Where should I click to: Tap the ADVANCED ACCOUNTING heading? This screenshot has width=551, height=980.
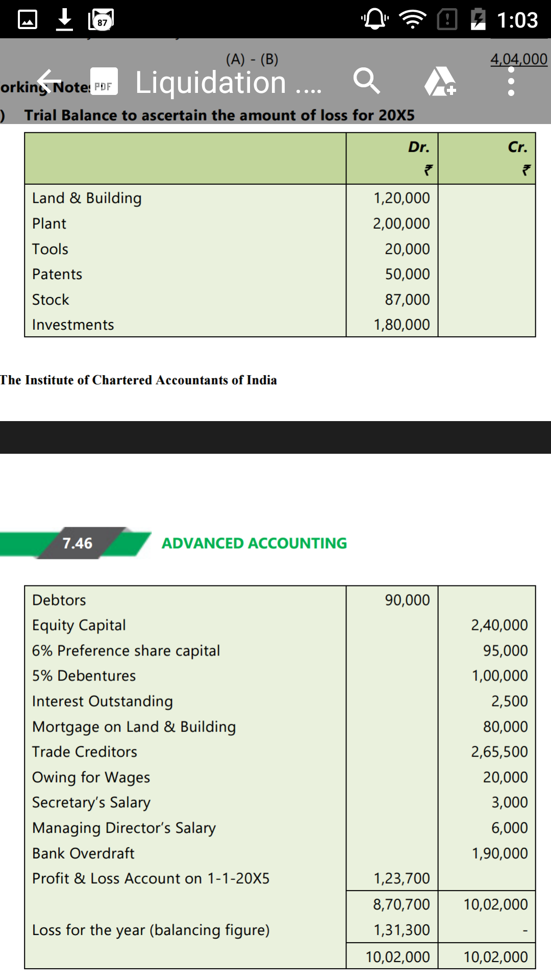click(x=254, y=543)
